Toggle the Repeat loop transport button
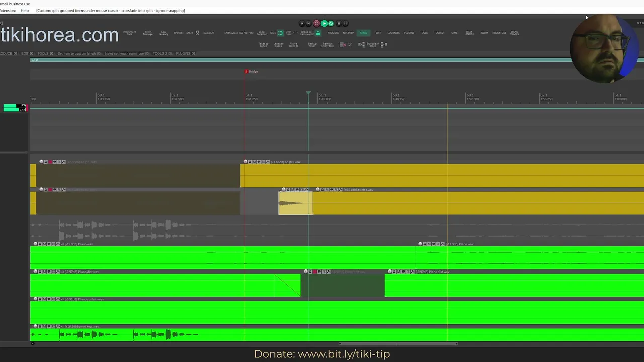The height and width of the screenshot is (362, 644). coord(331,23)
